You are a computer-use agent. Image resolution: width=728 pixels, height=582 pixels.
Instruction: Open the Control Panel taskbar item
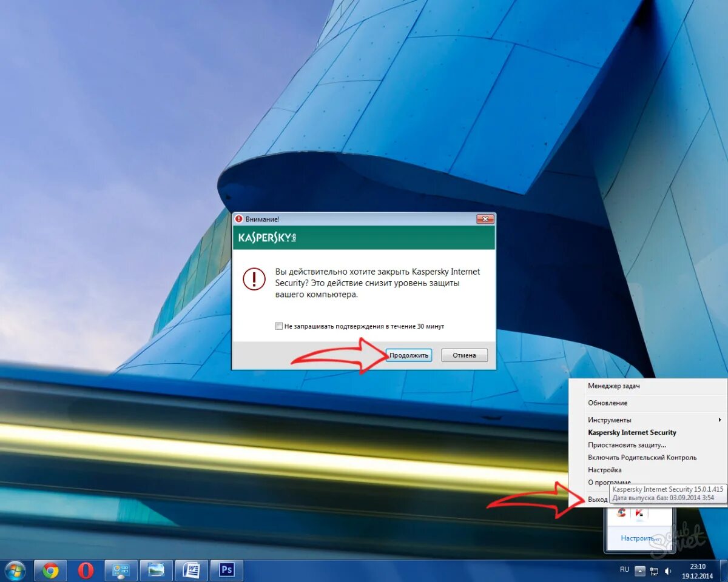(x=121, y=570)
